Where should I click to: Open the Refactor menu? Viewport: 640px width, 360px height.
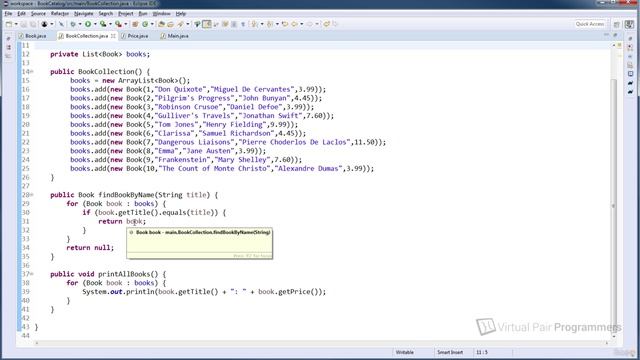tap(60, 13)
